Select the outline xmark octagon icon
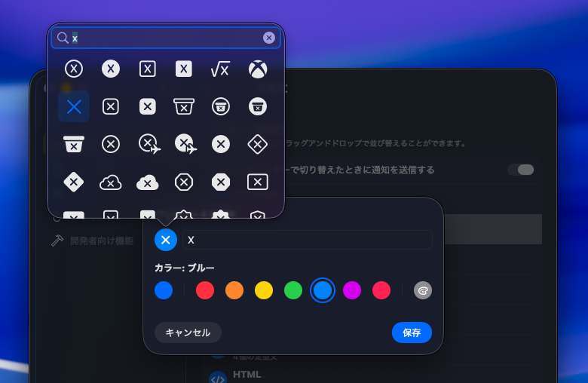 click(x=184, y=182)
